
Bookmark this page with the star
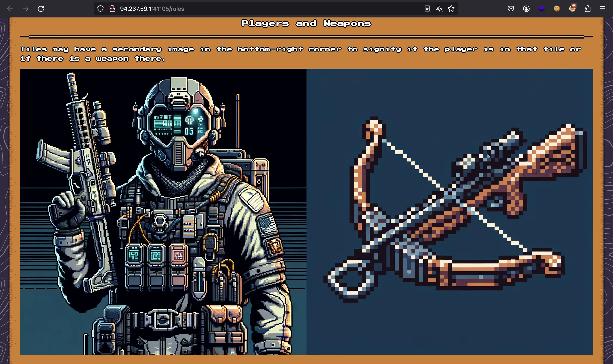pyautogui.click(x=451, y=9)
